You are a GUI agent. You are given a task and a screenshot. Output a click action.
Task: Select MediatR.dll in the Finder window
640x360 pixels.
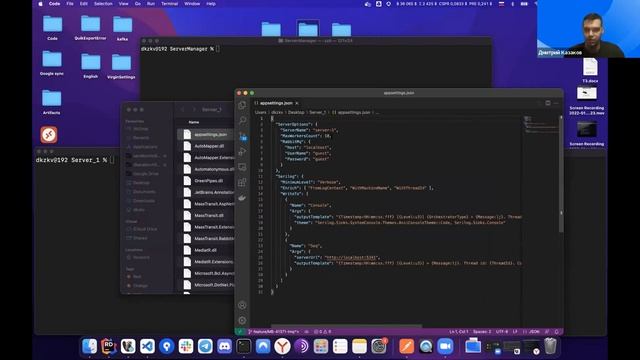206,250
